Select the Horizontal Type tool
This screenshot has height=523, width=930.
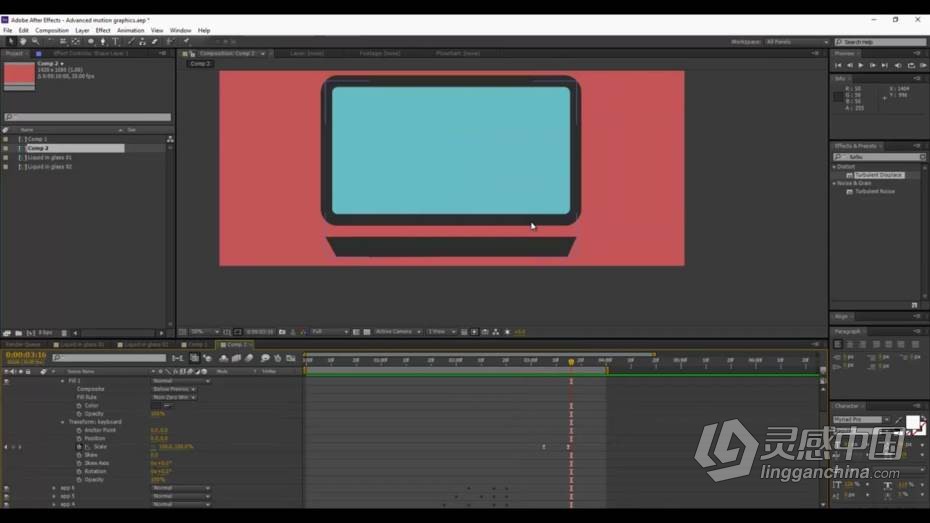116,42
